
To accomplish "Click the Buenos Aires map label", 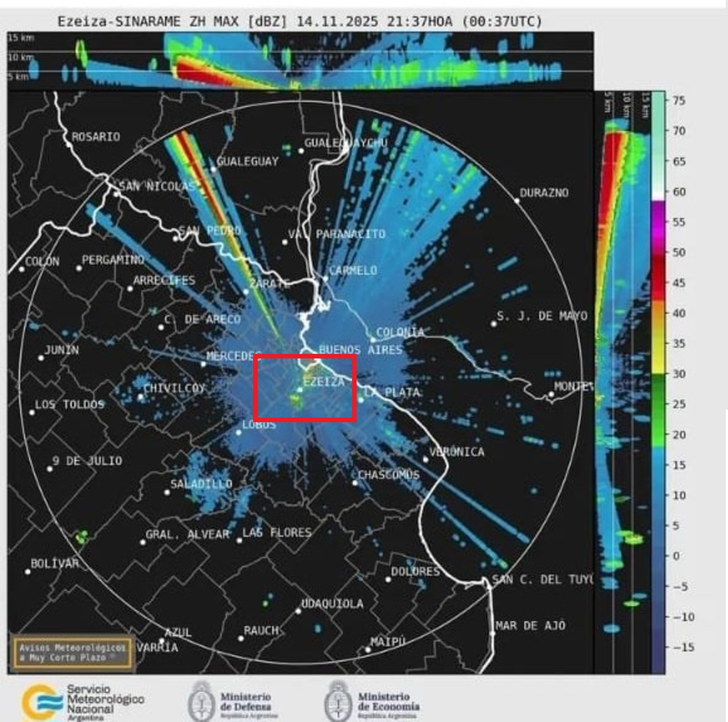I will pyautogui.click(x=360, y=349).
